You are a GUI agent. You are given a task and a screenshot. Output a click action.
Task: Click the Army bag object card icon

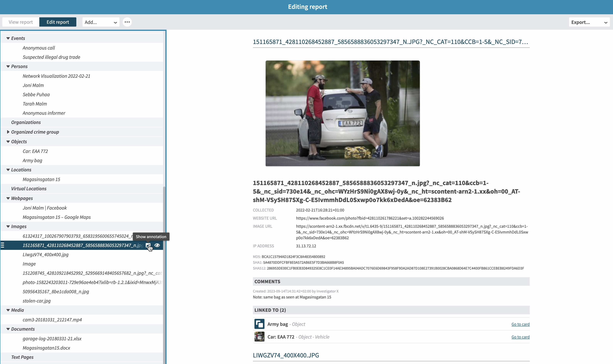coord(259,324)
